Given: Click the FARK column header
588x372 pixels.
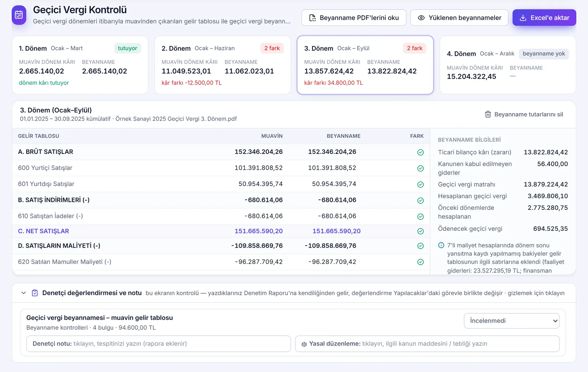Looking at the screenshot, I should click(417, 136).
